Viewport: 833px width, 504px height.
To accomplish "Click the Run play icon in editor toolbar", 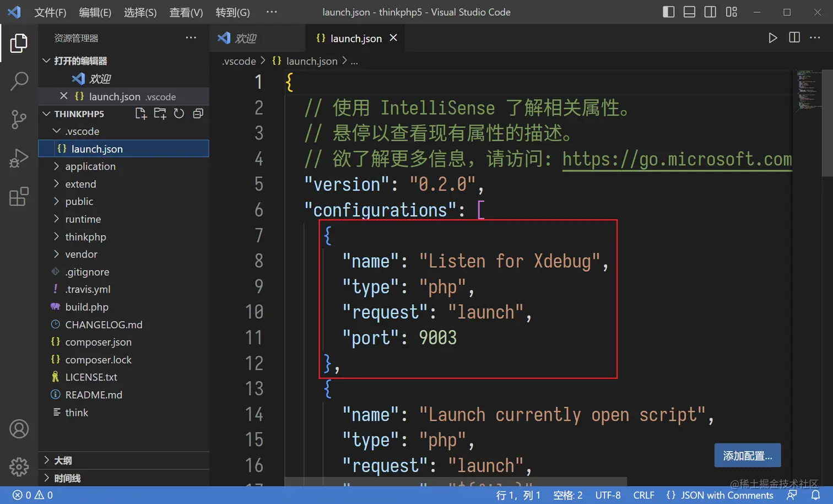I will coord(773,37).
